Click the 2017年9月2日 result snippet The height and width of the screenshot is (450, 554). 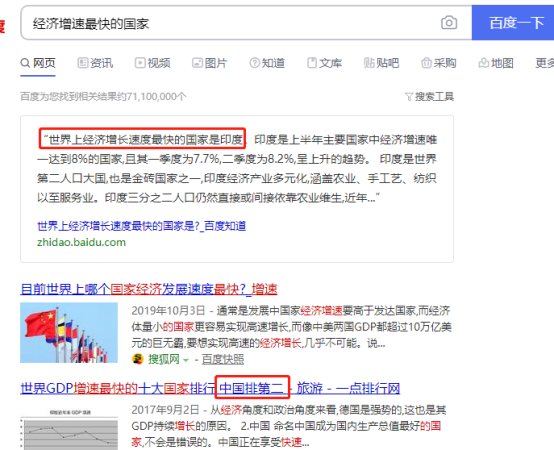pyautogui.click(x=289, y=426)
